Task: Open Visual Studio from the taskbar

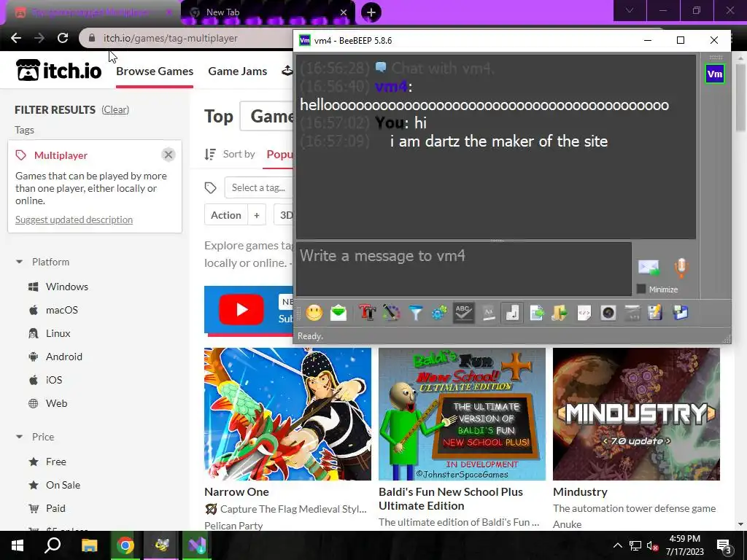Action: tap(196, 545)
